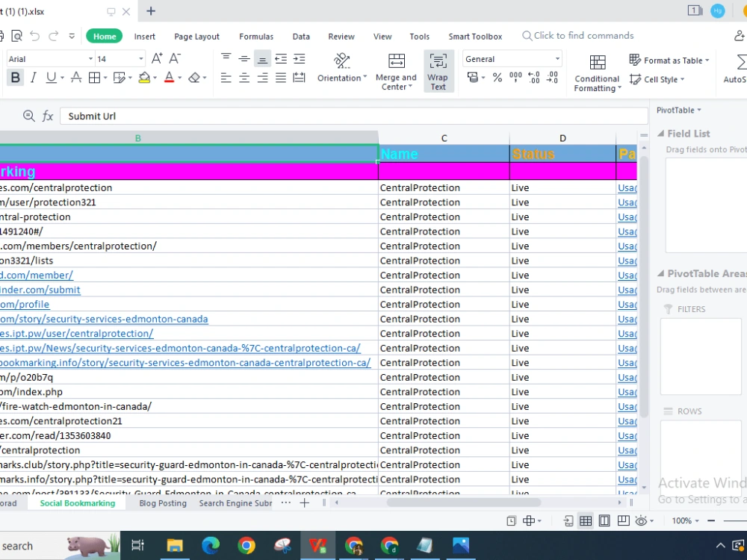The image size is (747, 560).
Task: Click the distributed alignment icon
Action: 300,78
